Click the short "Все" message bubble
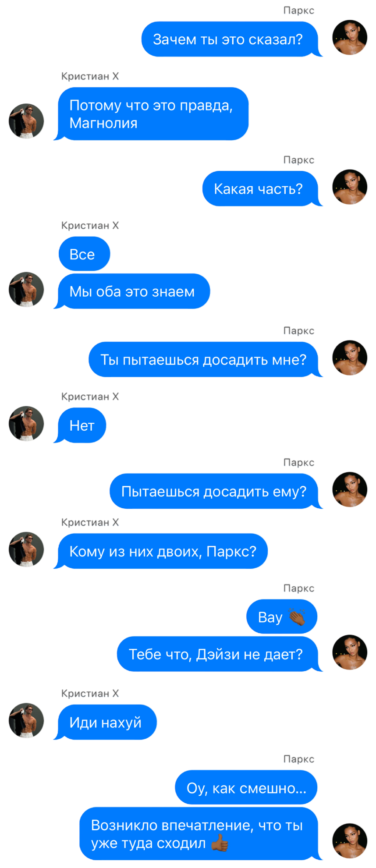Image resolution: width=376 pixels, height=868 pixels. click(x=84, y=254)
